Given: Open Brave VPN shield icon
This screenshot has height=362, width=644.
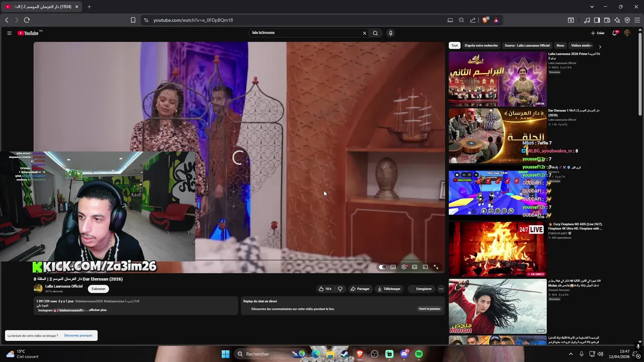Looking at the screenshot, I should click(x=627, y=20).
